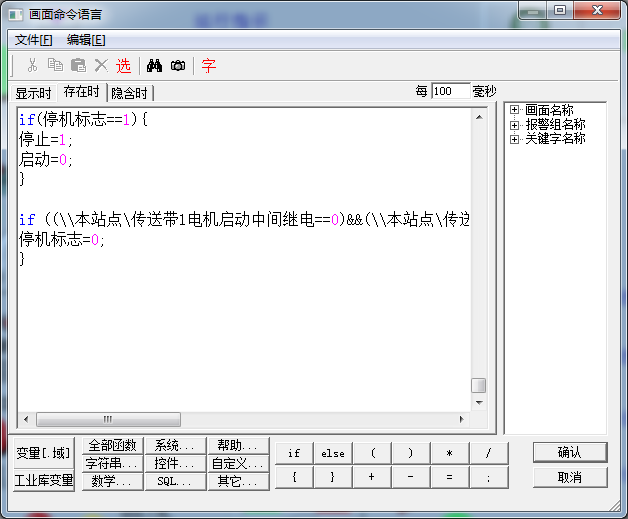Image resolution: width=628 pixels, height=519 pixels.
Task: Open the 字符串... functions
Action: pos(113,463)
